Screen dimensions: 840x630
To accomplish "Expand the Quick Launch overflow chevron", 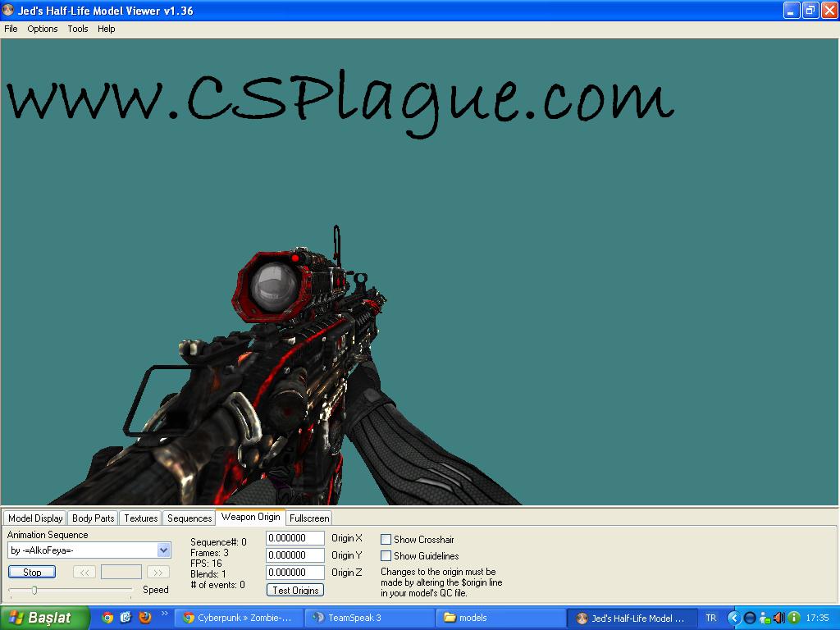I will (167, 614).
